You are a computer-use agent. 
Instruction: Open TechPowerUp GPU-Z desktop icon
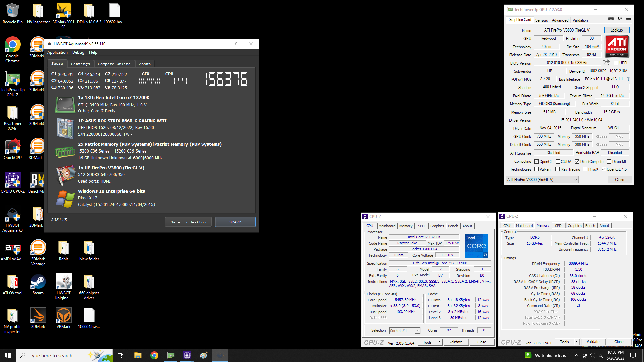coord(13,84)
